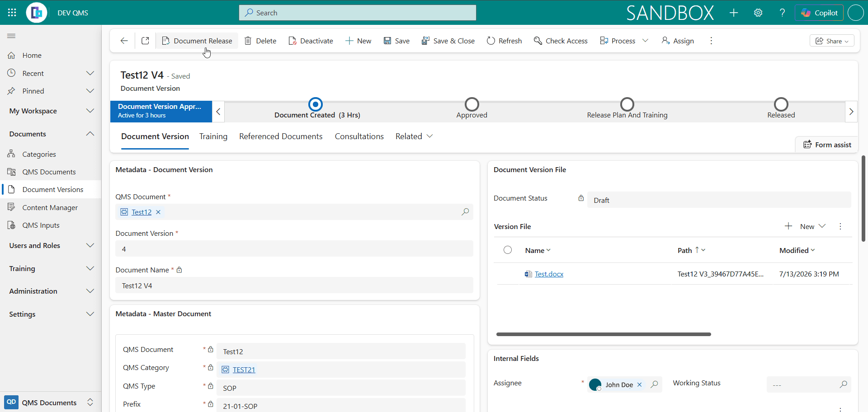
Task: Expand the New version file chevron
Action: [822, 226]
